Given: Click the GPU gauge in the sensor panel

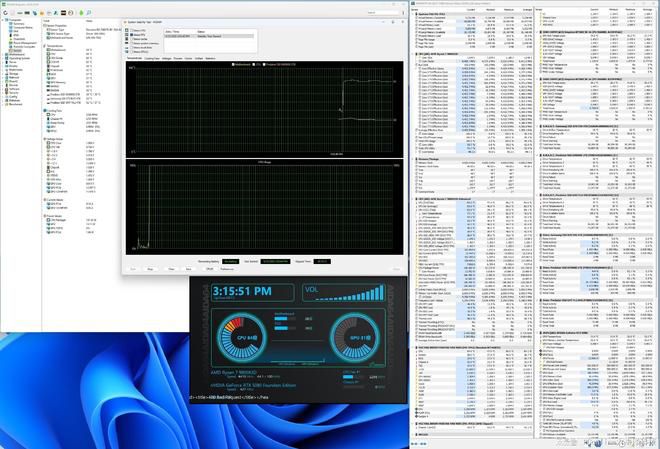Looking at the screenshot, I should pos(354,337).
